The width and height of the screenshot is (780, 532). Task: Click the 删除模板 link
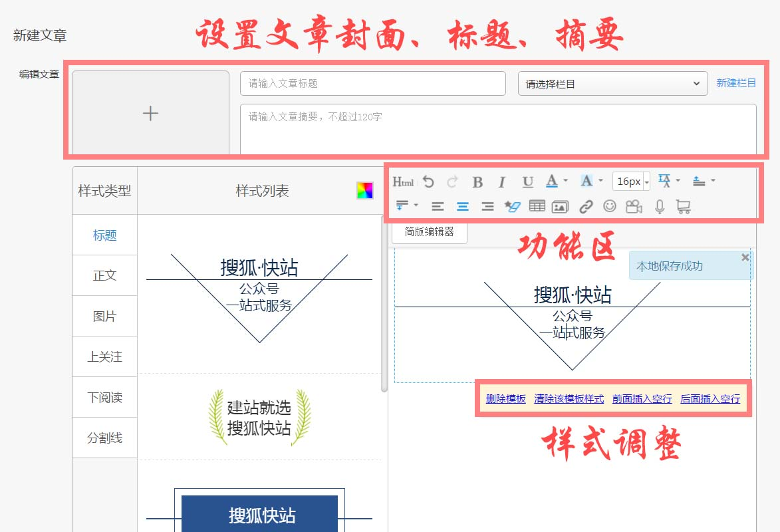[505, 399]
